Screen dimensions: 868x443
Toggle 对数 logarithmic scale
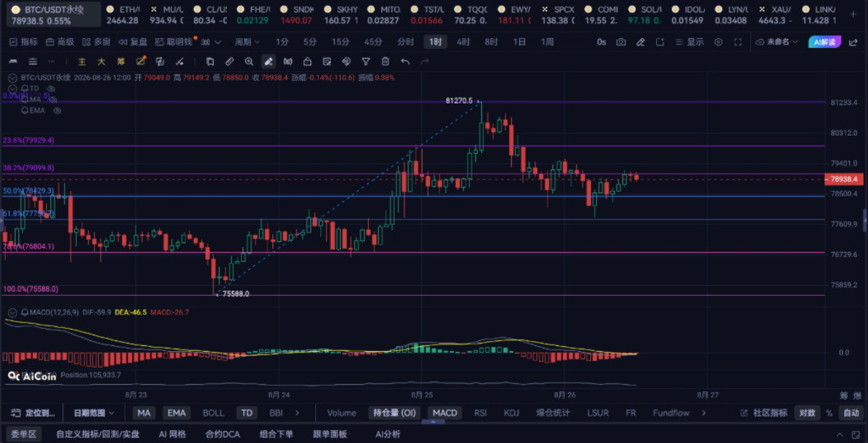point(808,413)
